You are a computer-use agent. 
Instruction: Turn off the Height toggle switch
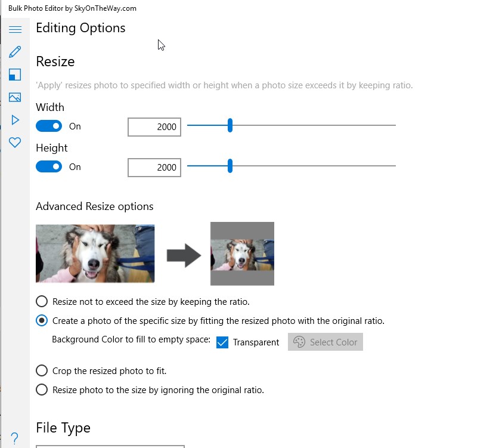click(x=49, y=167)
